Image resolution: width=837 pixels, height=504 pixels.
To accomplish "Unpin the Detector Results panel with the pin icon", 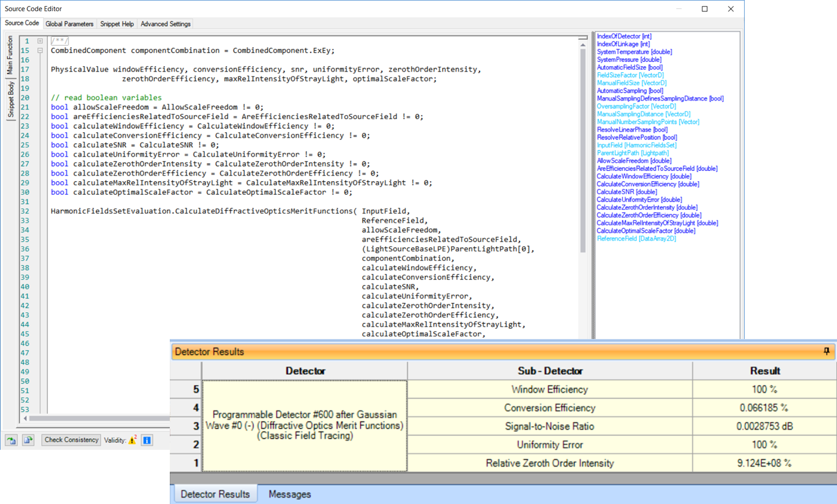I will [x=826, y=351].
